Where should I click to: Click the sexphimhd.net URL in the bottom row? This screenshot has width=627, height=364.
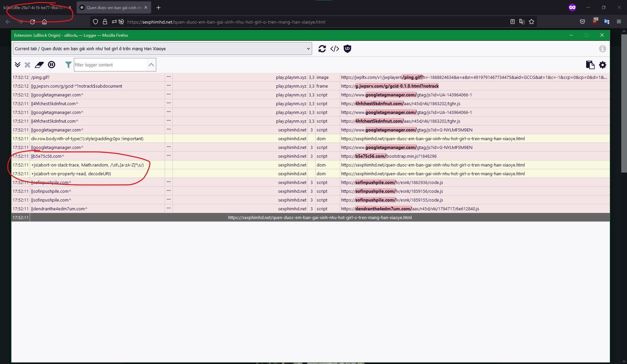point(320,217)
